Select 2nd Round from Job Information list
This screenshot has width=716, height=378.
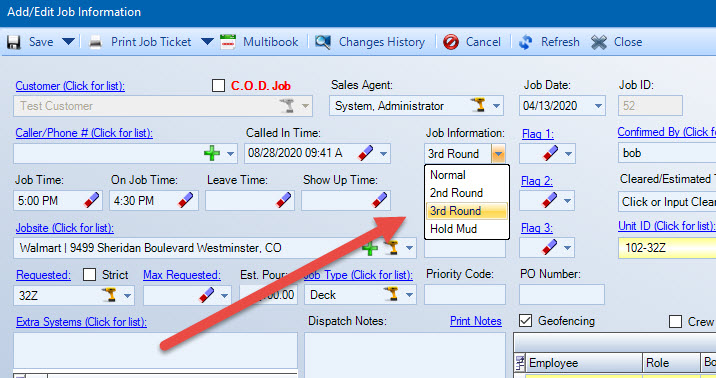click(467, 193)
